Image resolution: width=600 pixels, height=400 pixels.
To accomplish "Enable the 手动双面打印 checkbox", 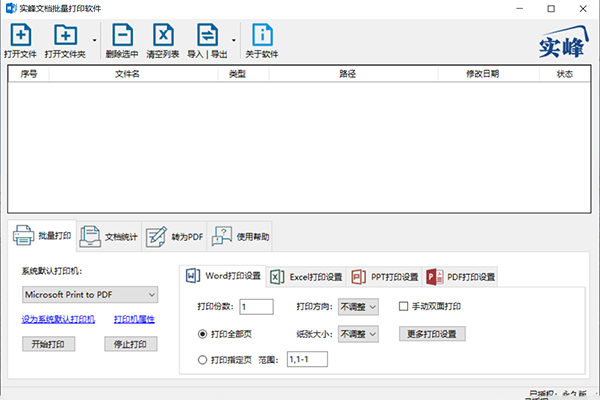I will 404,306.
